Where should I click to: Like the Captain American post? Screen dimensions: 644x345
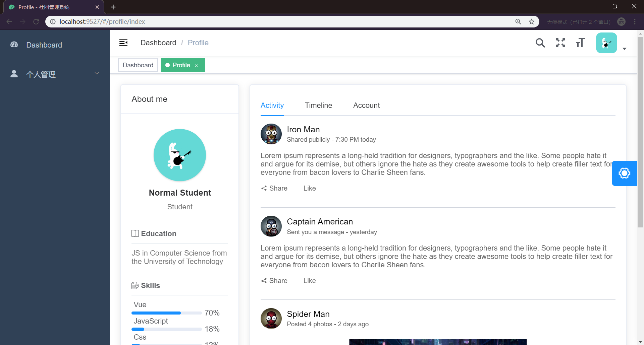(309, 281)
